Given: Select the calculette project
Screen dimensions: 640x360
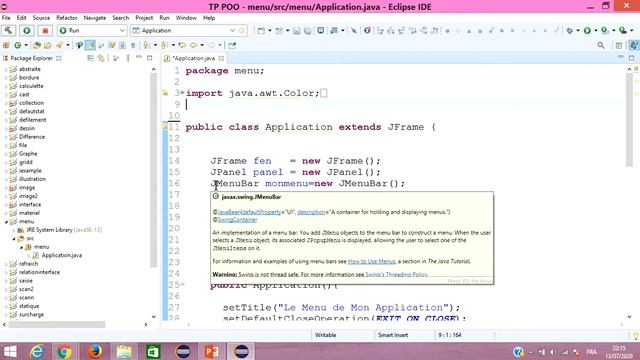Looking at the screenshot, I should (x=31, y=86).
